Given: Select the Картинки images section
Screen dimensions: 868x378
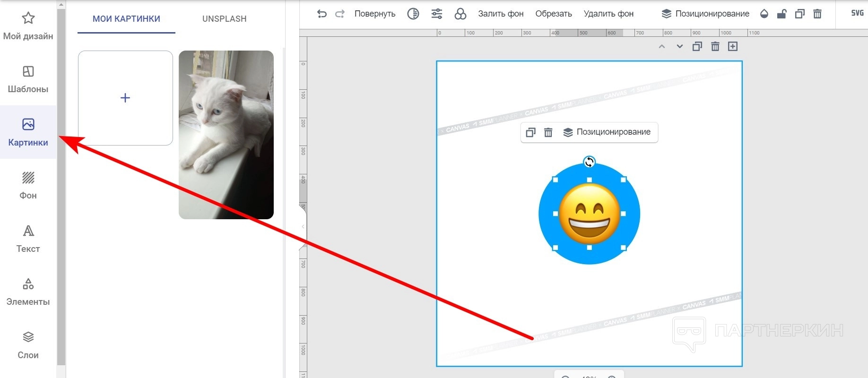Looking at the screenshot, I should (28, 132).
